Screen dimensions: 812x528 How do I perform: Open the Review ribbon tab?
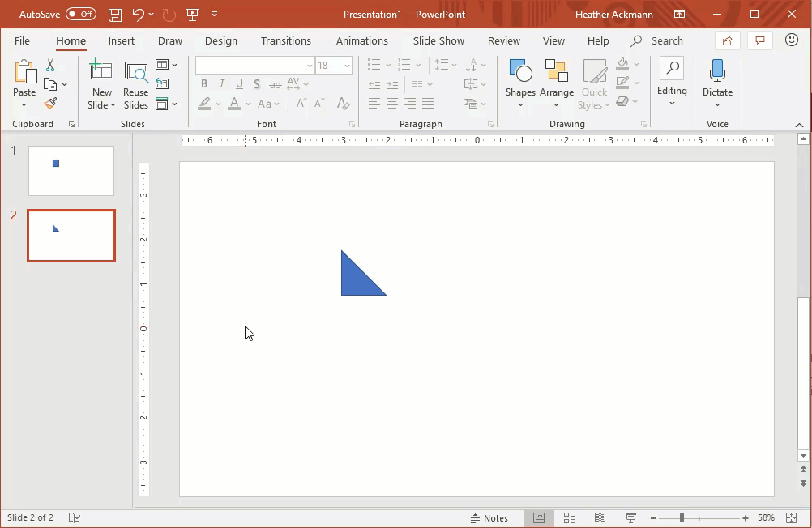pyautogui.click(x=503, y=40)
